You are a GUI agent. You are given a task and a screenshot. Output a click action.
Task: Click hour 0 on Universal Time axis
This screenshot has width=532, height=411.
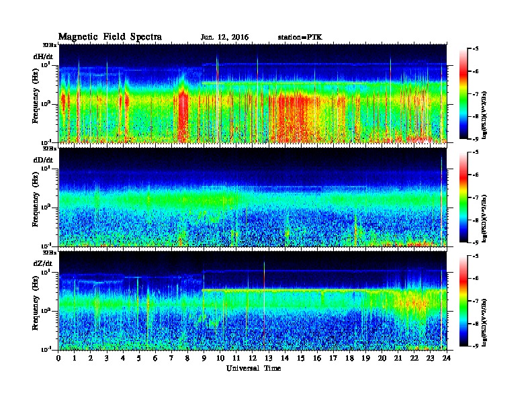58,358
